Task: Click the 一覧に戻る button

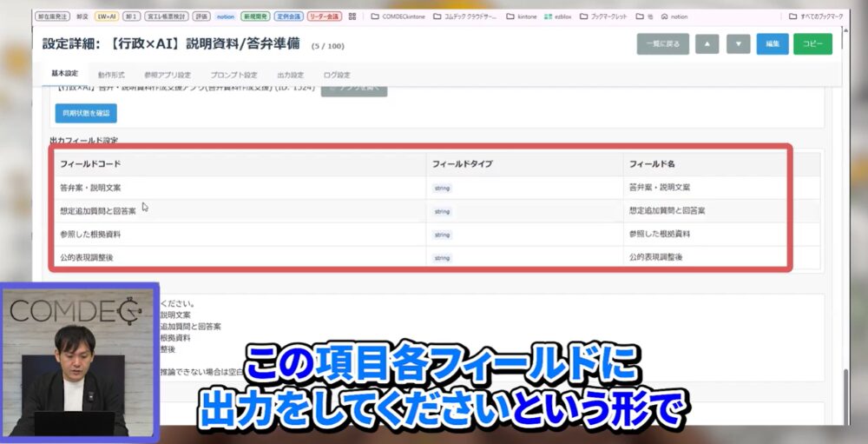Action: pos(662,44)
